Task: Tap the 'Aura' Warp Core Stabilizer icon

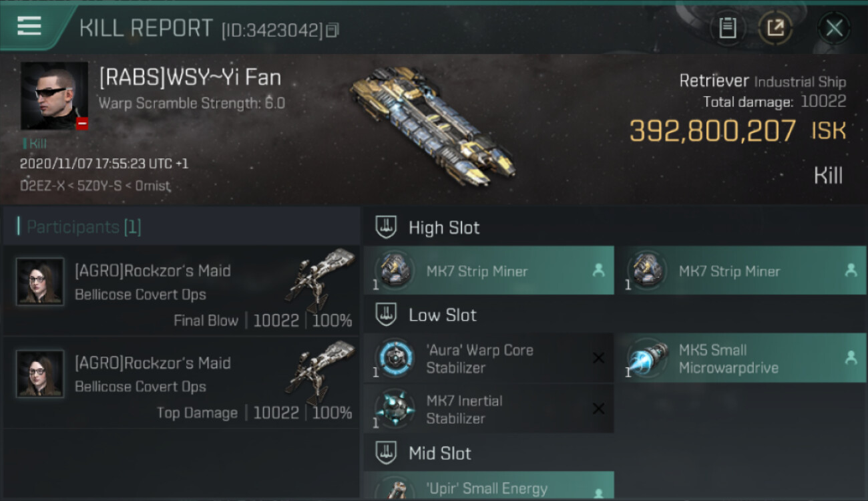Action: (x=394, y=359)
